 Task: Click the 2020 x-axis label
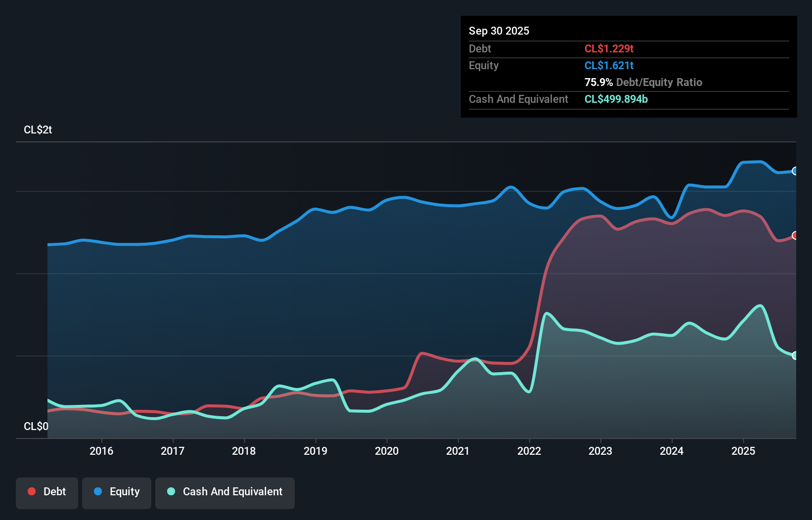pyautogui.click(x=387, y=451)
